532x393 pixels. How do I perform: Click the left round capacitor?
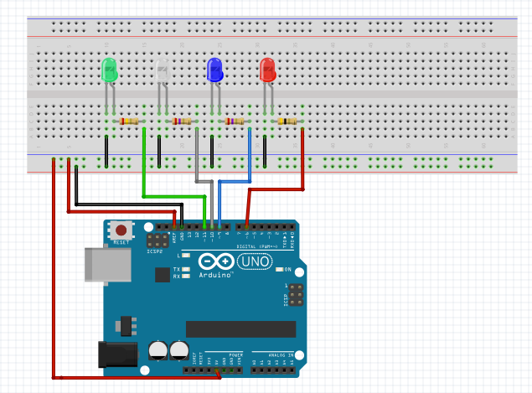[158, 350]
